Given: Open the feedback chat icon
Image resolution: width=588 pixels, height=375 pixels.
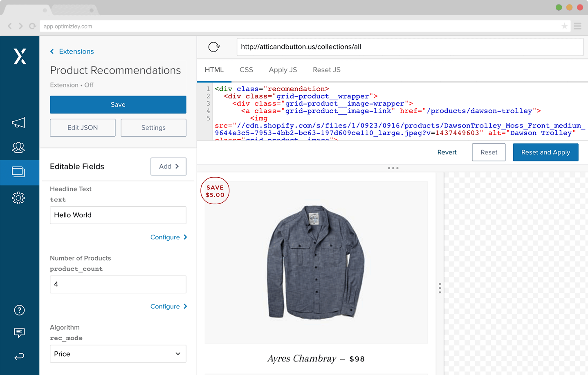Looking at the screenshot, I should tap(19, 333).
